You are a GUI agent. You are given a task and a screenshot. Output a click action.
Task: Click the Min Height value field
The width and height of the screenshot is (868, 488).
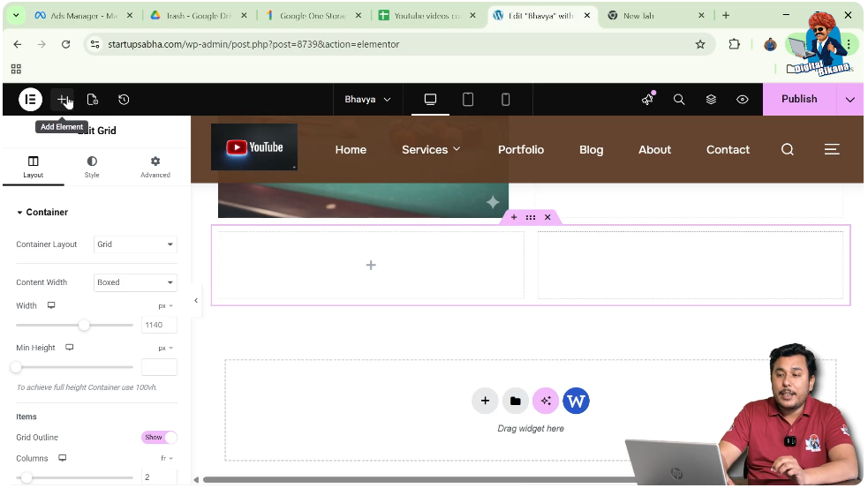(160, 367)
